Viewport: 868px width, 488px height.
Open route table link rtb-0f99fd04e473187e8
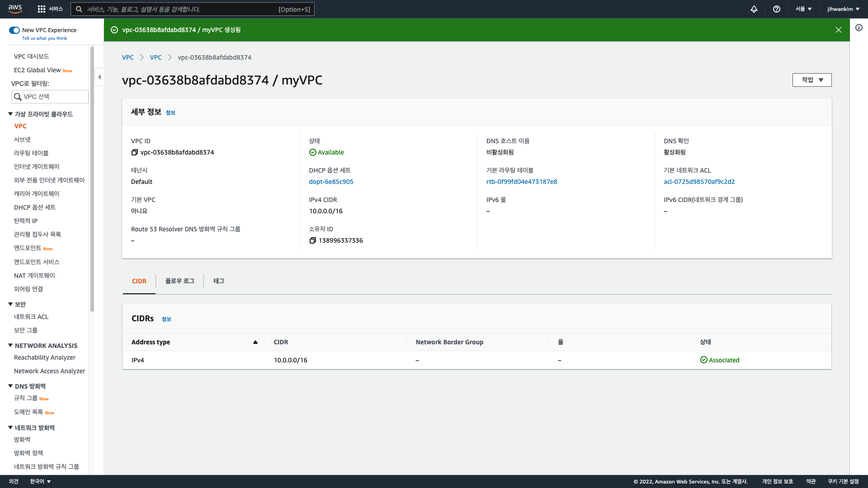point(521,182)
